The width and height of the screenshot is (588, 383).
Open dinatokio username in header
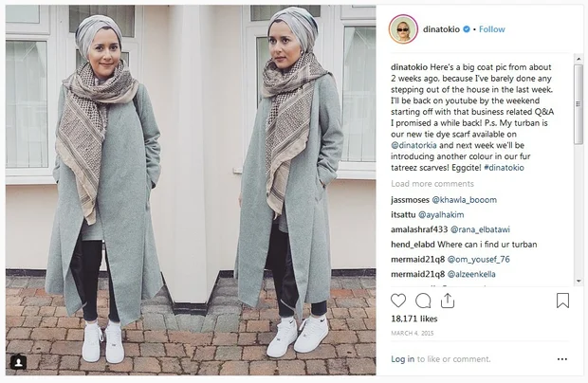click(441, 29)
